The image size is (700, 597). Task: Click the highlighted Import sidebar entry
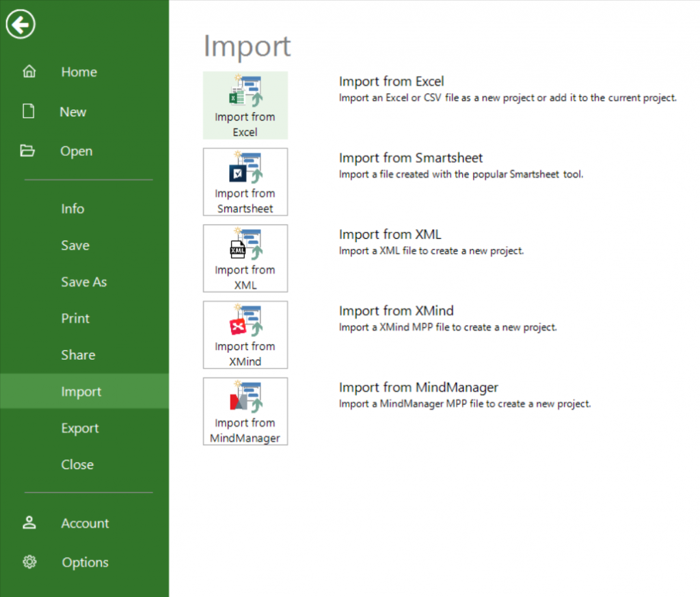pos(81,391)
